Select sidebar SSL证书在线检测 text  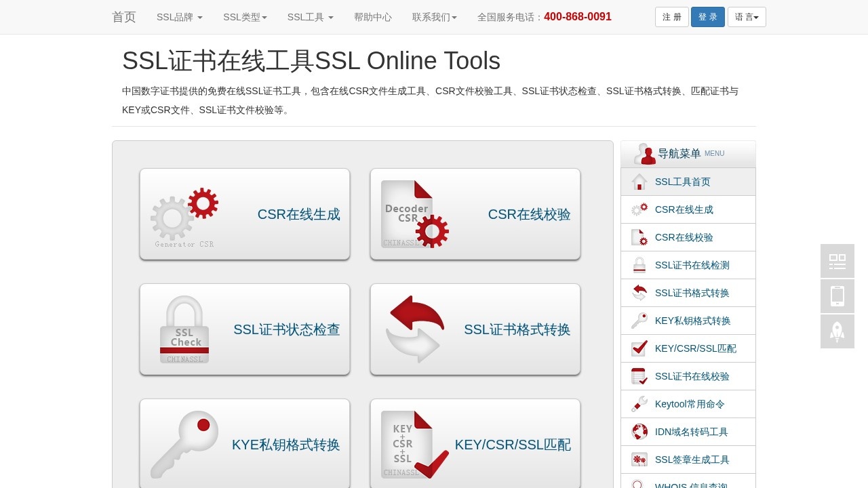(x=692, y=265)
